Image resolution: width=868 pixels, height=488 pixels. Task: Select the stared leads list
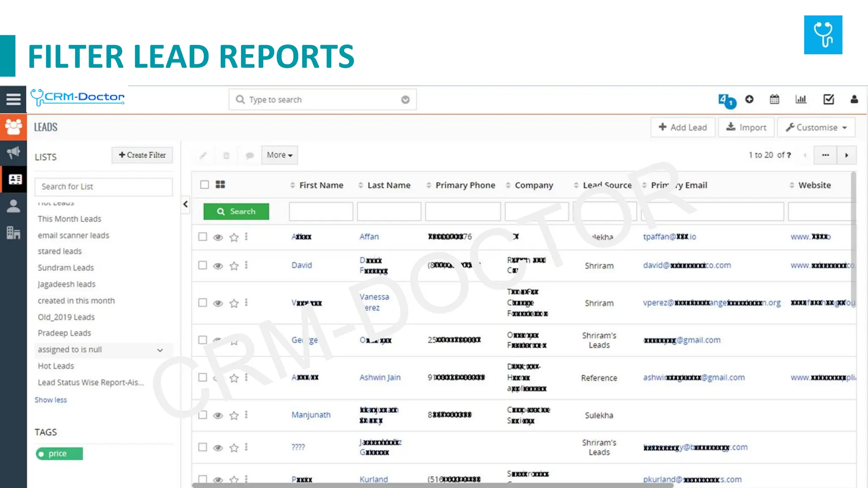tap(60, 251)
